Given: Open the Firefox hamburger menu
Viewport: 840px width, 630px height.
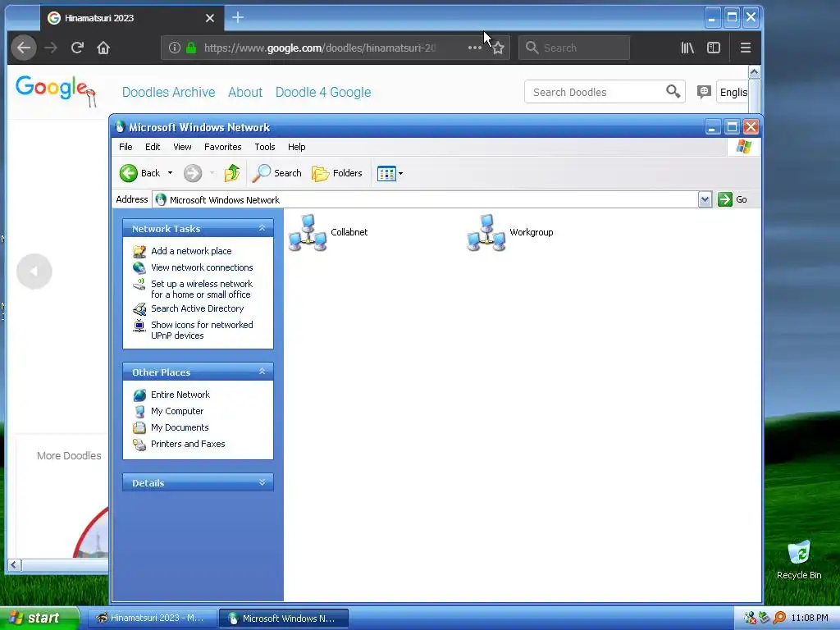Looking at the screenshot, I should [745, 48].
